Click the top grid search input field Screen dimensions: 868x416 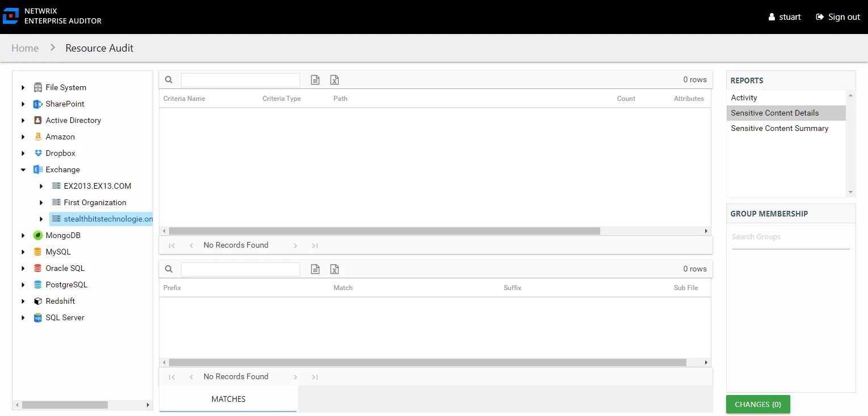(x=241, y=80)
